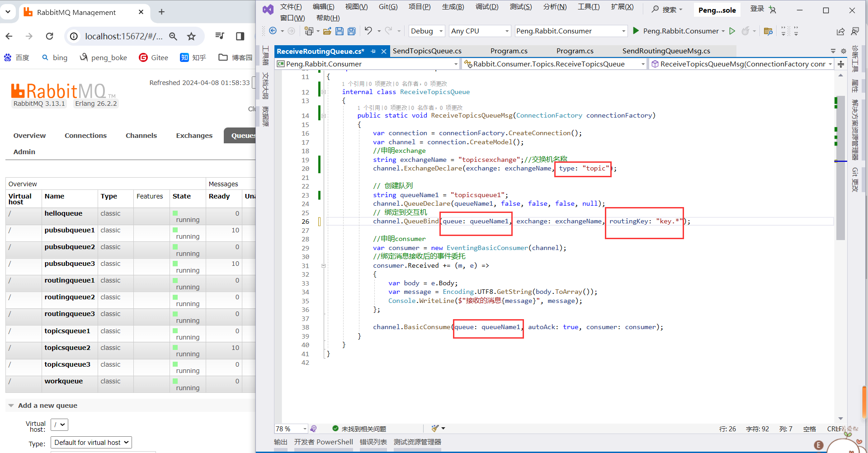868x453 pixels.
Task: Open the queue Type dropdown Default for virtual host
Action: click(91, 442)
